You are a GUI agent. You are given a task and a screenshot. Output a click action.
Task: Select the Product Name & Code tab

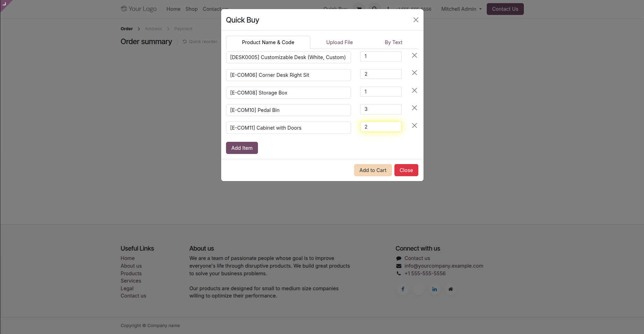(x=268, y=42)
